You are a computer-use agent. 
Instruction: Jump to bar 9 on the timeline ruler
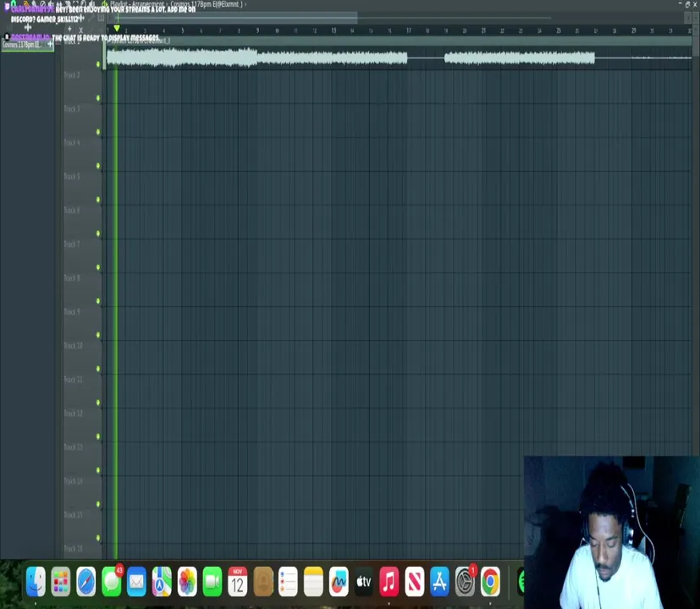click(x=257, y=30)
